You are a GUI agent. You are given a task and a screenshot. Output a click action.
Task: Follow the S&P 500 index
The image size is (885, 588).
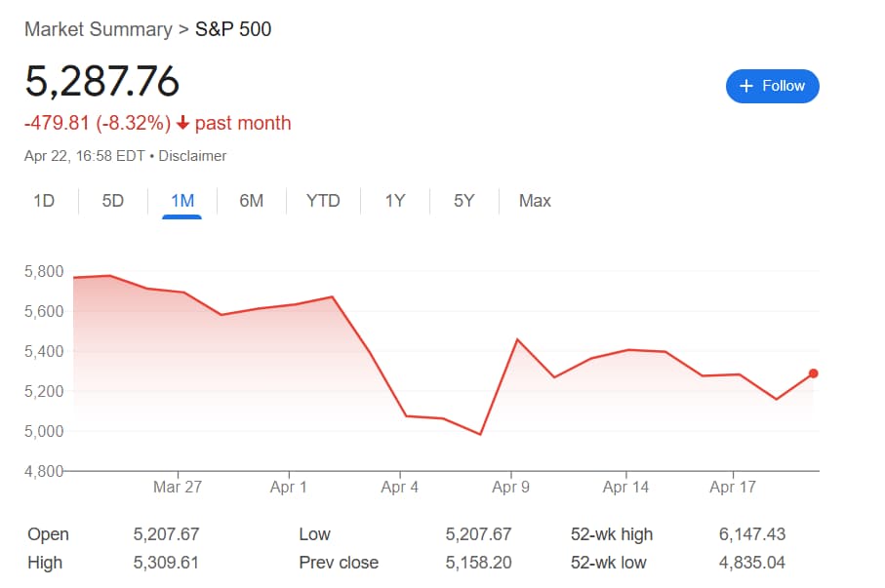772,86
